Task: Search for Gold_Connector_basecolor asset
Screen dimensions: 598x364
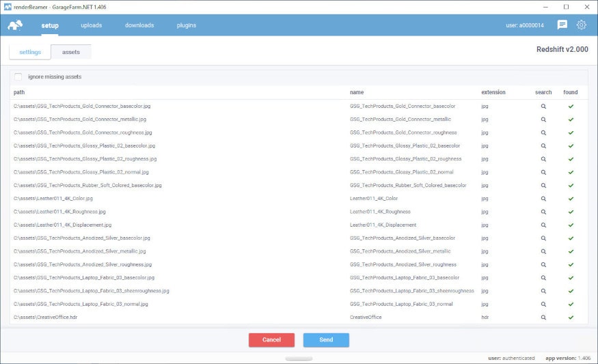Action: (543, 107)
